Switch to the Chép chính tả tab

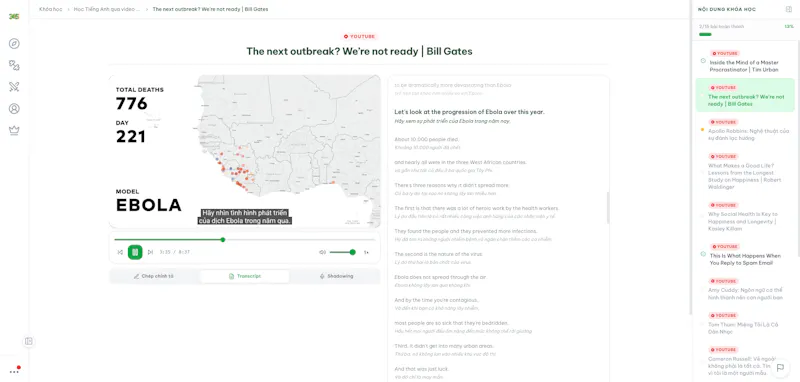point(154,276)
